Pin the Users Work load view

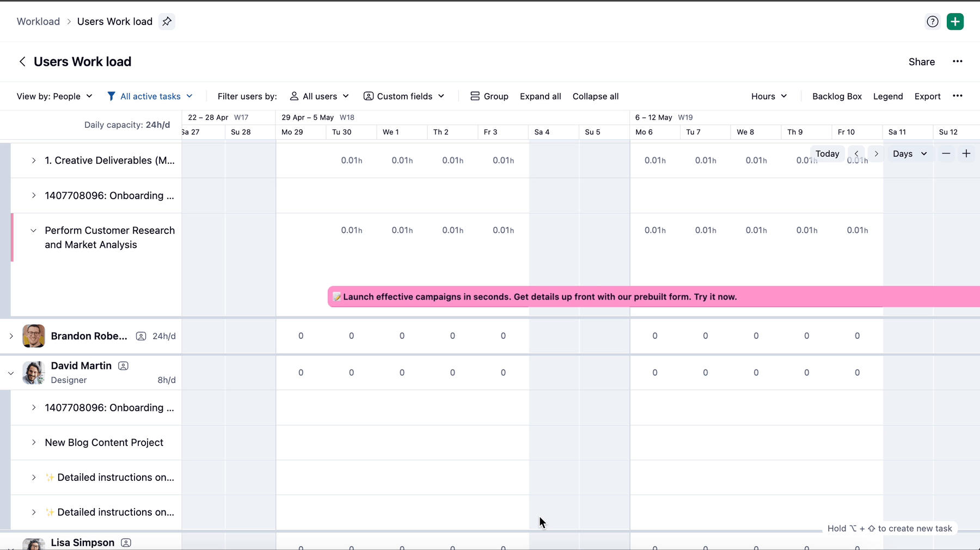pyautogui.click(x=167, y=21)
